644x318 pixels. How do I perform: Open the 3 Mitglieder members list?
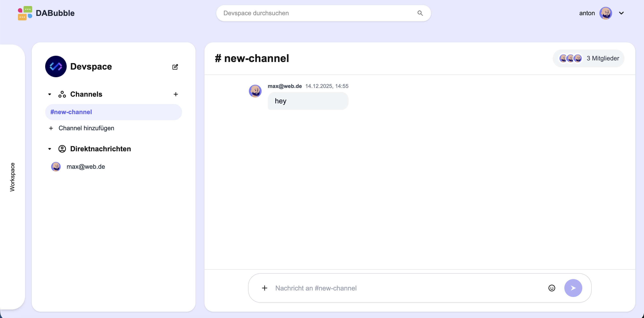[x=589, y=58]
